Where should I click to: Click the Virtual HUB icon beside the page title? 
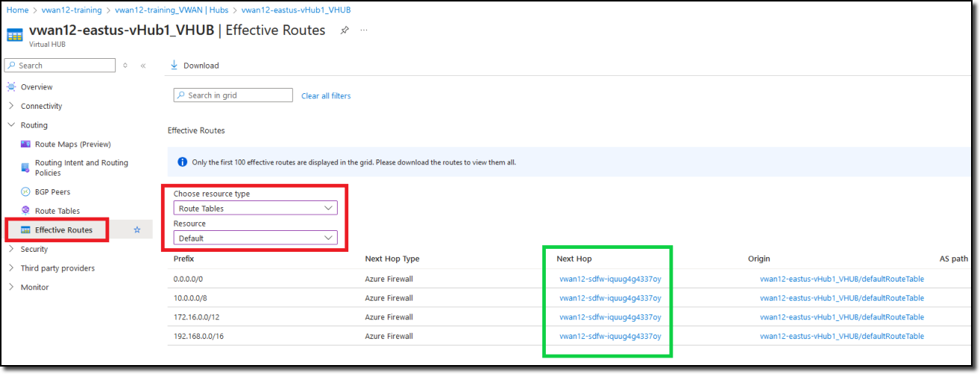(15, 35)
